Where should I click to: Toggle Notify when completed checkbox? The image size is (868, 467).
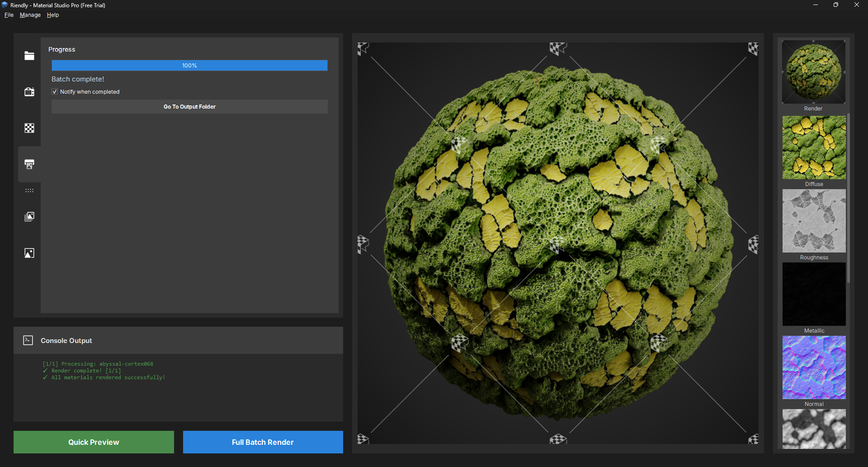55,91
